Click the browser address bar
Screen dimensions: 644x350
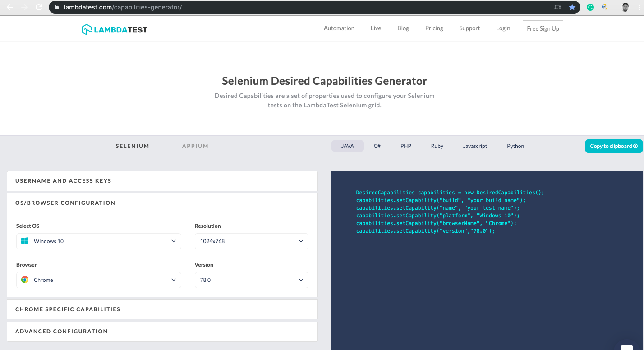(271, 7)
